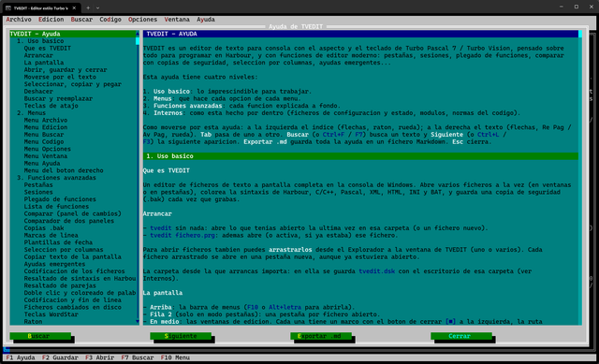Select 'TVEDIT - Ayuda' index header row
Image resolution: width=599 pixels, height=364 pixels.
(x=73, y=34)
